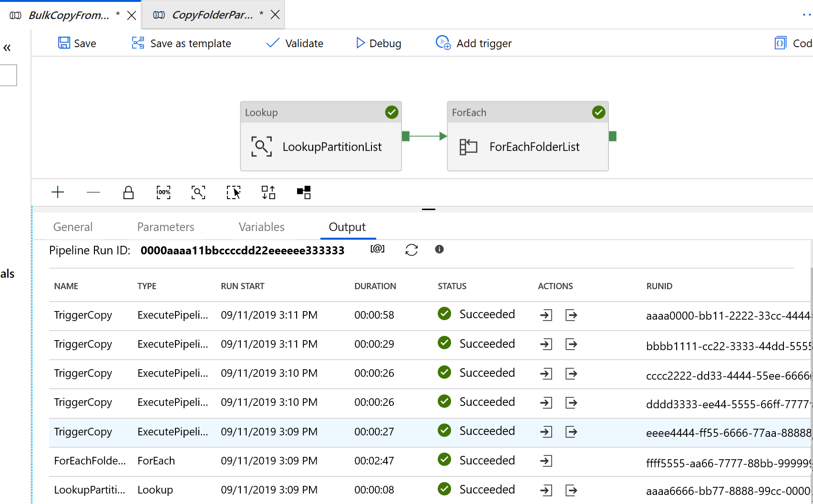813x504 pixels.
Task: Collapse the left sidebar with the chevron
Action: pos(7,47)
